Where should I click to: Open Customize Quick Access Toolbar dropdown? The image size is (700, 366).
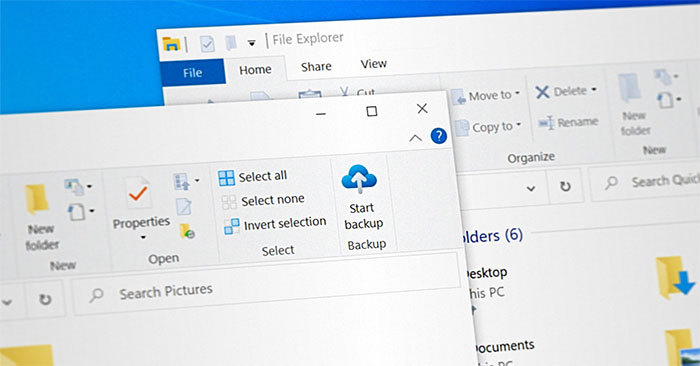[252, 43]
